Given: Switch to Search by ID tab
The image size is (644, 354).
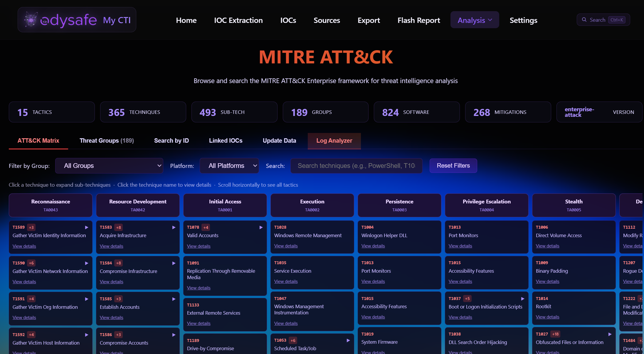Looking at the screenshot, I should [171, 141].
